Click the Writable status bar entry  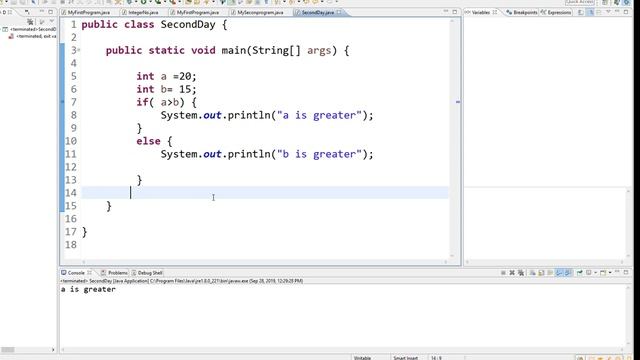(362, 358)
